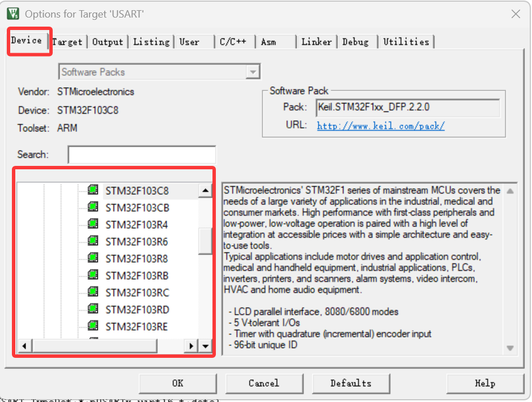Click device list scroll up arrow
The height and width of the screenshot is (402, 532).
[205, 190]
